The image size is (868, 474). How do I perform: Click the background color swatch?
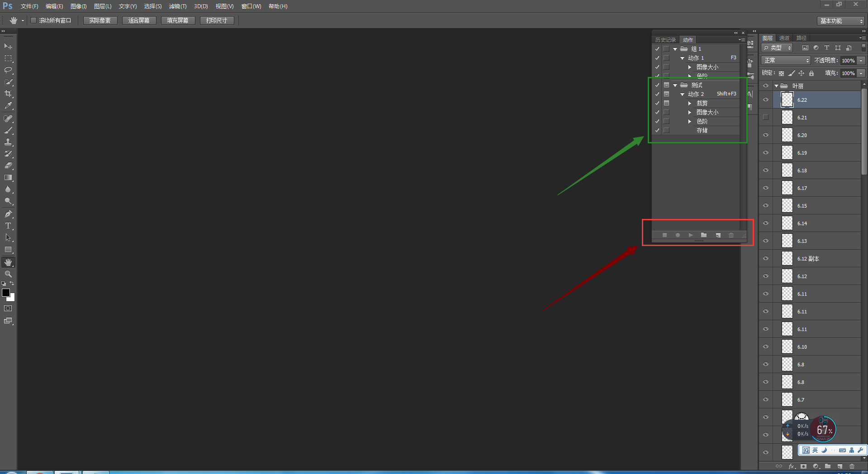pos(12,298)
